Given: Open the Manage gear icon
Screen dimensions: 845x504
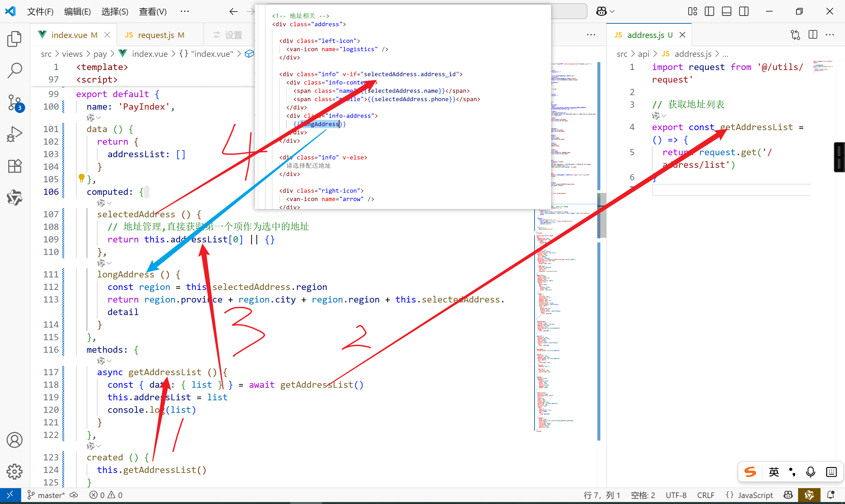Looking at the screenshot, I should [x=14, y=472].
